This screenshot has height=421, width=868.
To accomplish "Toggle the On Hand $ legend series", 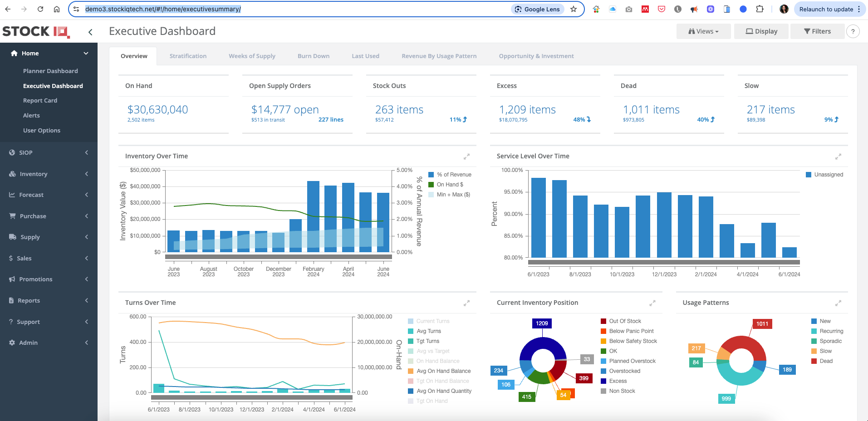I will [449, 185].
